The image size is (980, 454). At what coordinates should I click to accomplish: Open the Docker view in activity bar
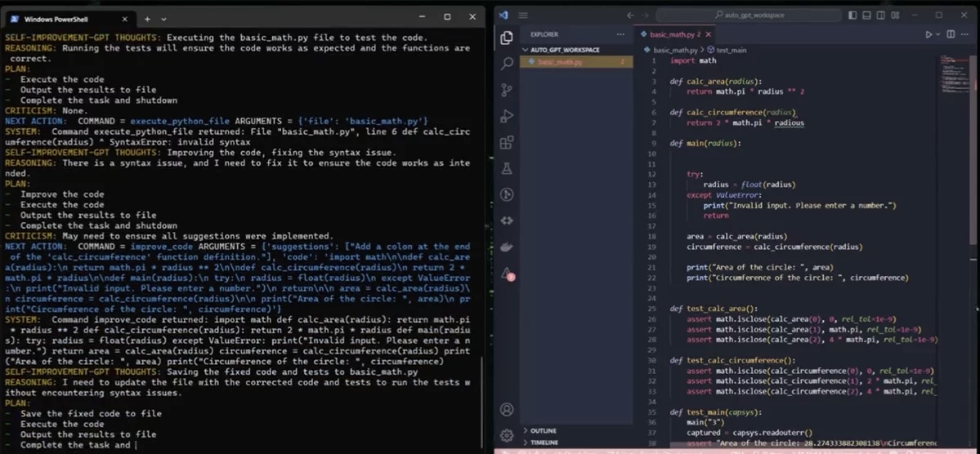(507, 247)
